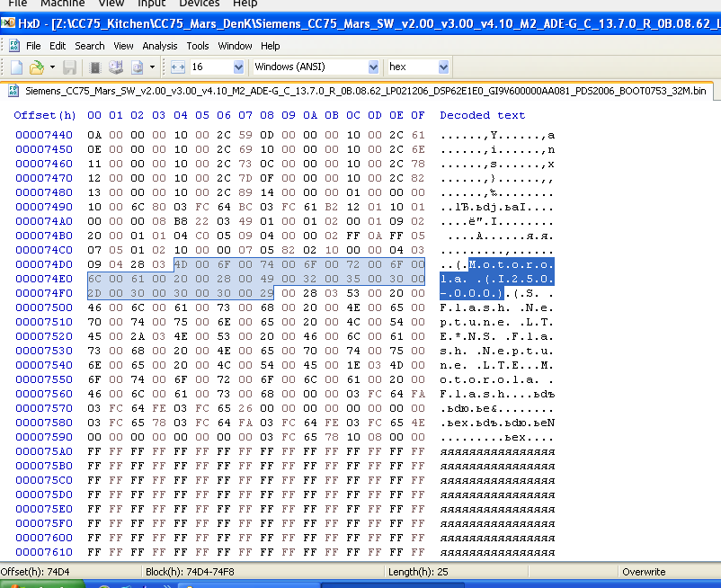
Task: Click byte B8 in row 000074A0
Action: pyautogui.click(x=181, y=221)
